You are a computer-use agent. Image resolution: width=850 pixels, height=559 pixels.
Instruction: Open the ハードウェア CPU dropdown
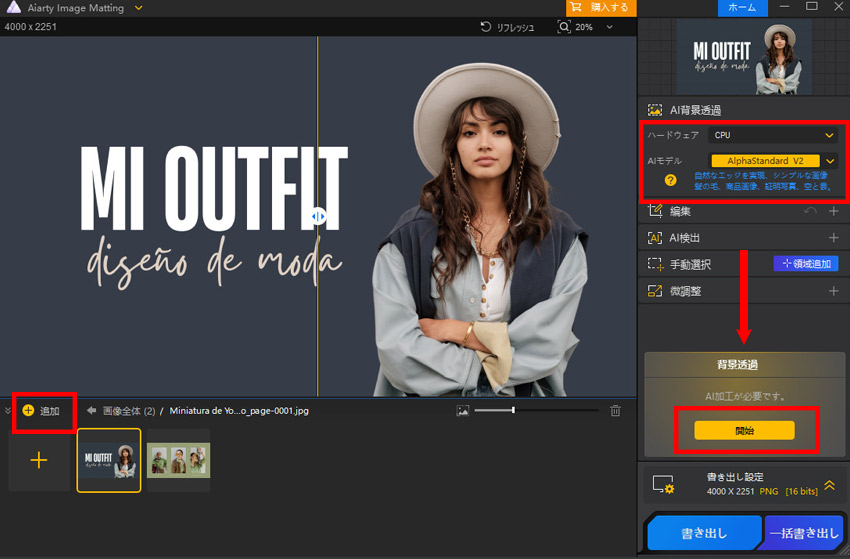(x=772, y=135)
